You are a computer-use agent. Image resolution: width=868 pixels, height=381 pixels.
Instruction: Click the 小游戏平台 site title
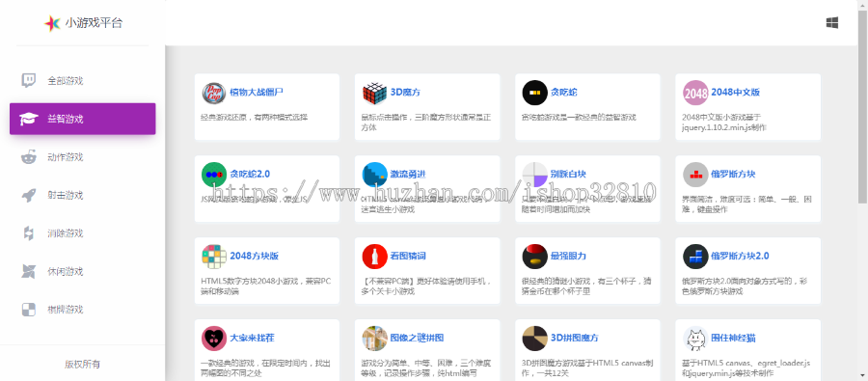point(94,23)
